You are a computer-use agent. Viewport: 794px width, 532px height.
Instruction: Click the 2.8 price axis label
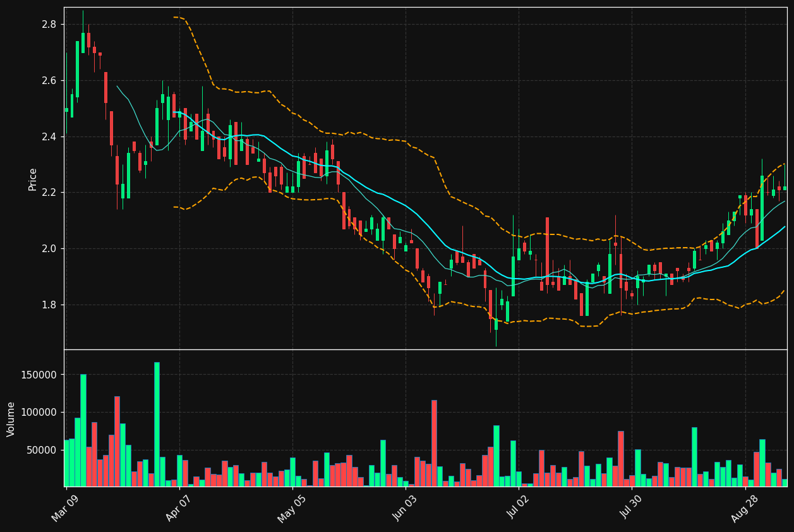pos(49,25)
